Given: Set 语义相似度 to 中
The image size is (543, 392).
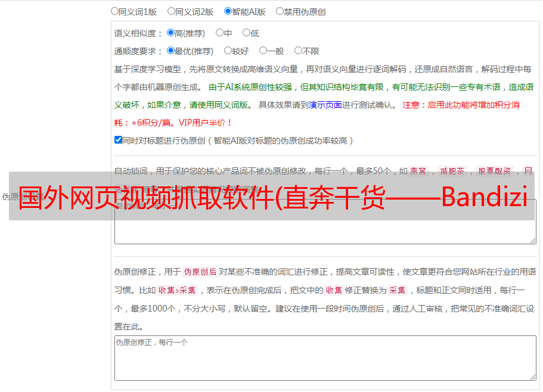Looking at the screenshot, I should point(219,33).
